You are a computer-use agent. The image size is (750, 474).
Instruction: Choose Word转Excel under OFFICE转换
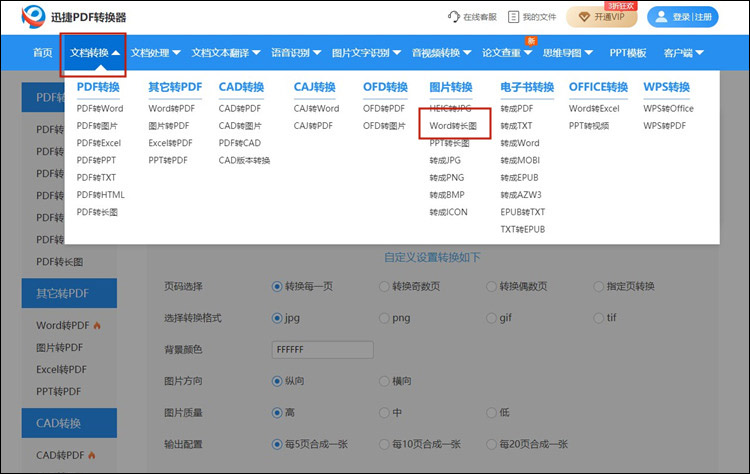594,109
